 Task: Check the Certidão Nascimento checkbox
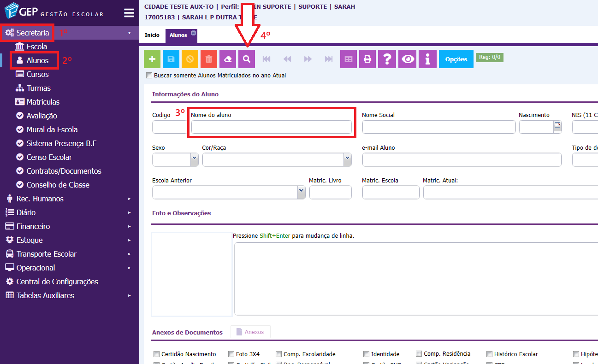pos(156,354)
